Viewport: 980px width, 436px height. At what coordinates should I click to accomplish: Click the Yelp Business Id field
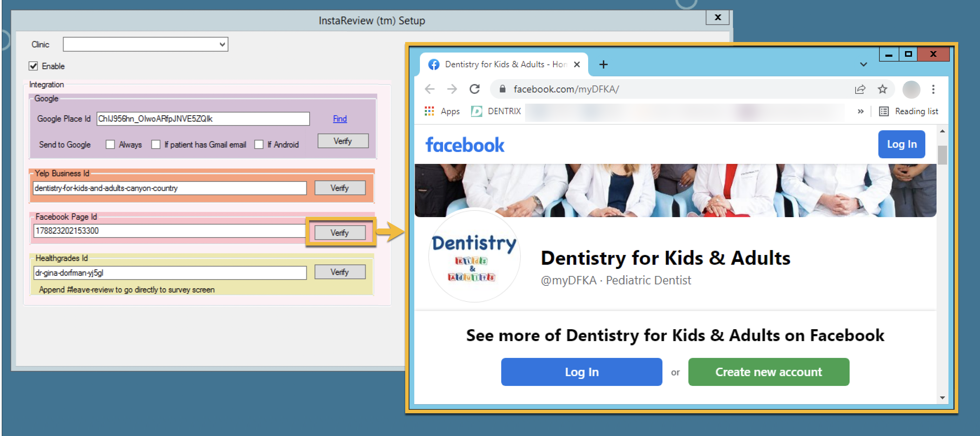pos(170,188)
